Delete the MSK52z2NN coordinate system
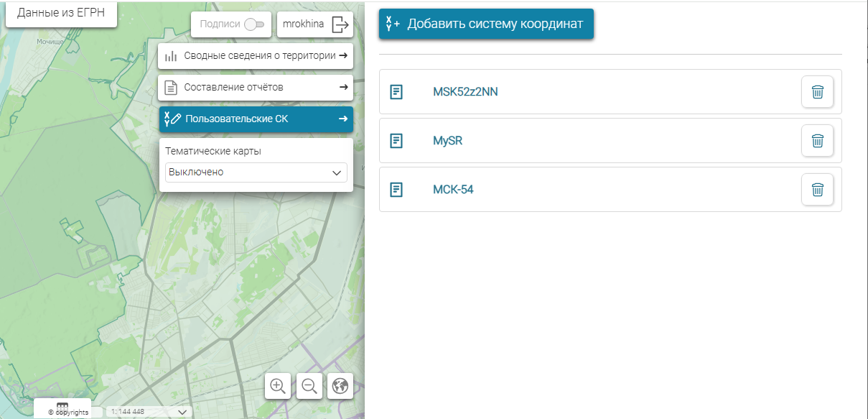868x419 pixels. pos(817,92)
